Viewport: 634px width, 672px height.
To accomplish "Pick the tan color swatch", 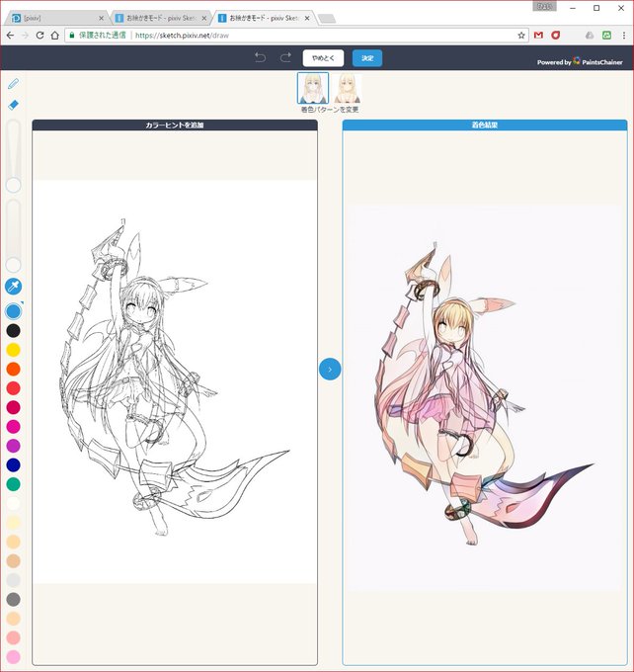I will 13,561.
